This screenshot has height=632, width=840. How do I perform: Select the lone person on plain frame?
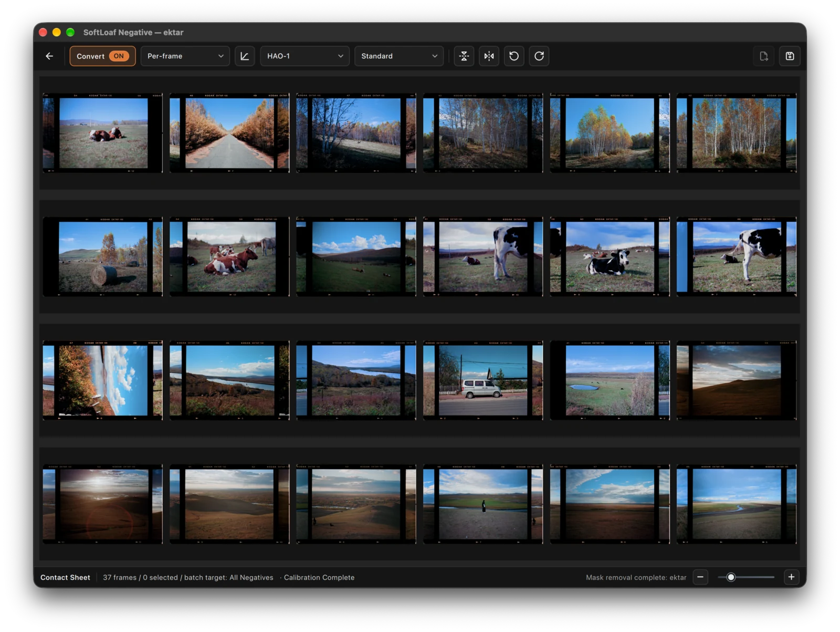click(x=483, y=504)
